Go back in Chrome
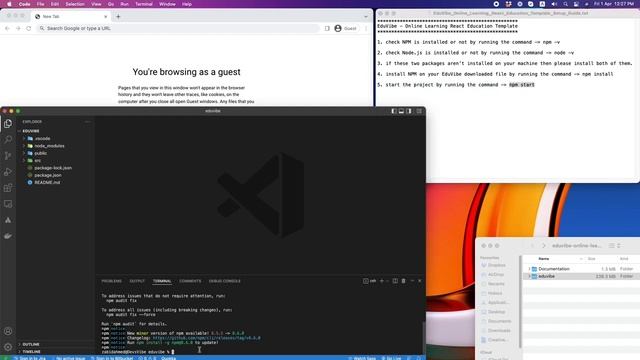 pyautogui.click(x=7, y=28)
